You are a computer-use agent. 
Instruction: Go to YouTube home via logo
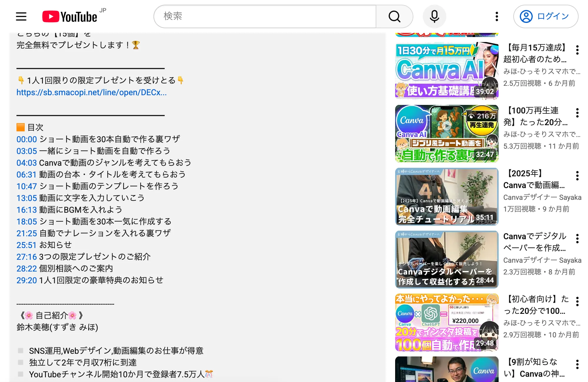(70, 16)
